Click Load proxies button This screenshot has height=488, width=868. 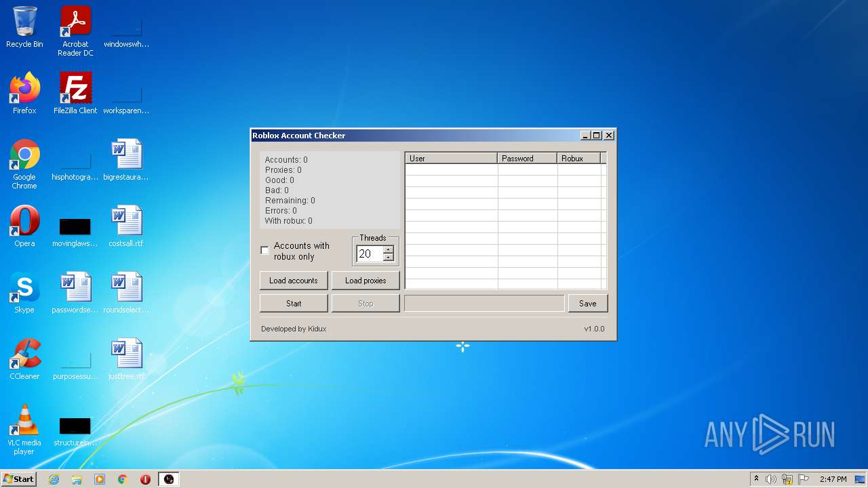(366, 281)
